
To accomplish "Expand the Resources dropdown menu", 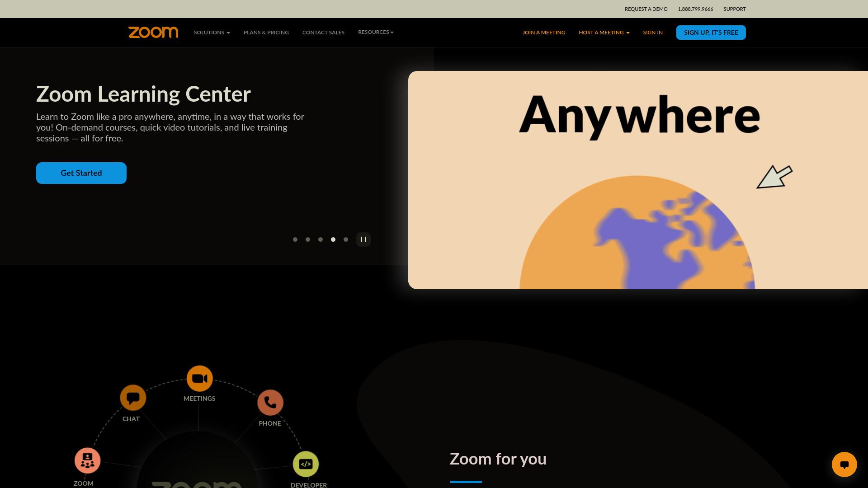I will (376, 32).
